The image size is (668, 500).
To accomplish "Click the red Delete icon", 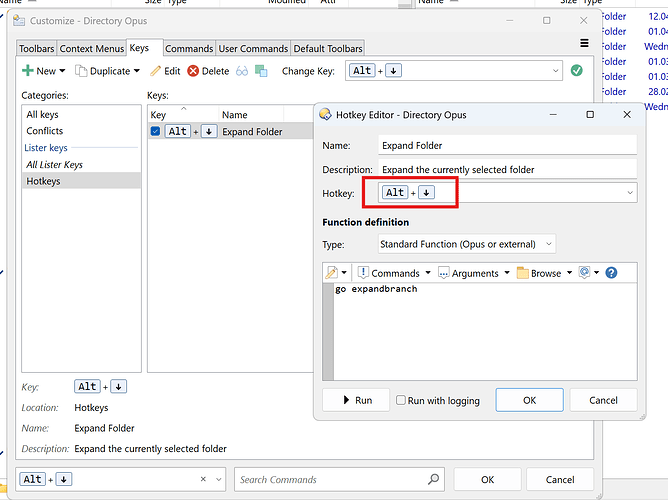I will pos(193,71).
